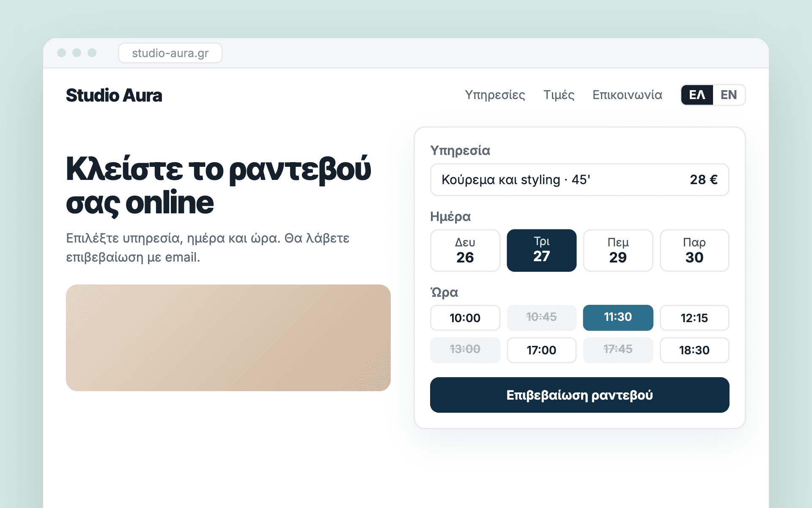The width and height of the screenshot is (812, 508).
Task: Switch the language to ΕΛ
Action: [697, 95]
